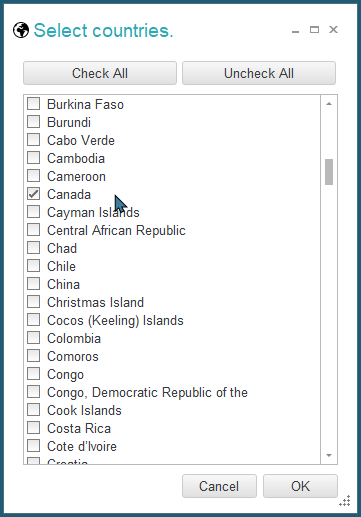Click the Check All button

point(100,73)
